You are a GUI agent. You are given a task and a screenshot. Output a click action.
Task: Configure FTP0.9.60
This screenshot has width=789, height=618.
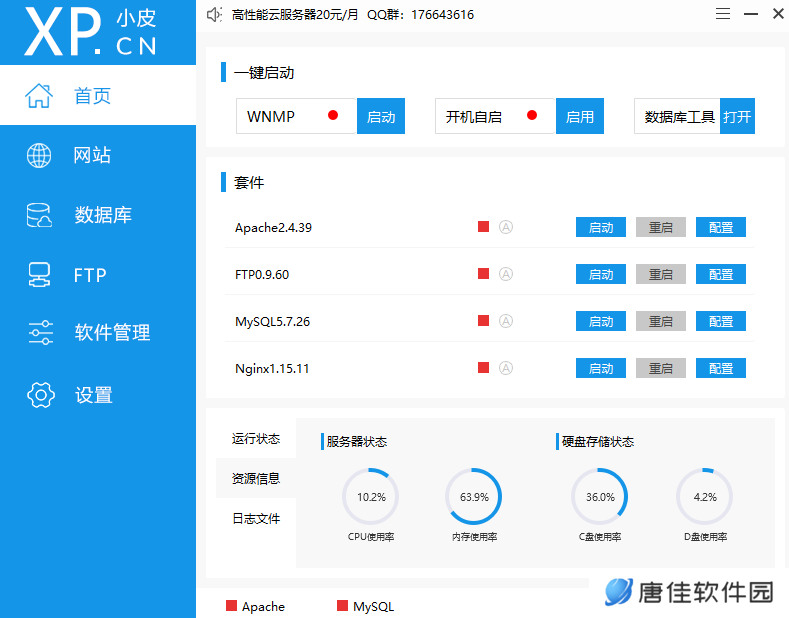(721, 274)
